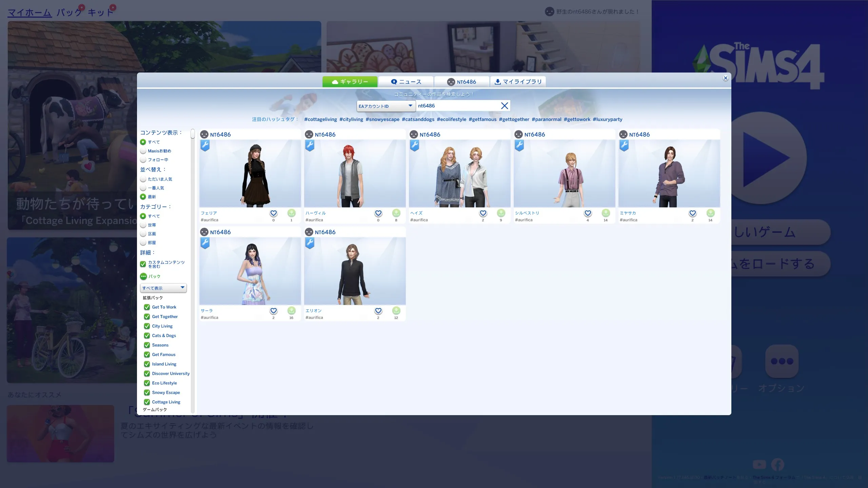Clear the nt6486 search text with X
This screenshot has width=868, height=488.
coord(504,106)
